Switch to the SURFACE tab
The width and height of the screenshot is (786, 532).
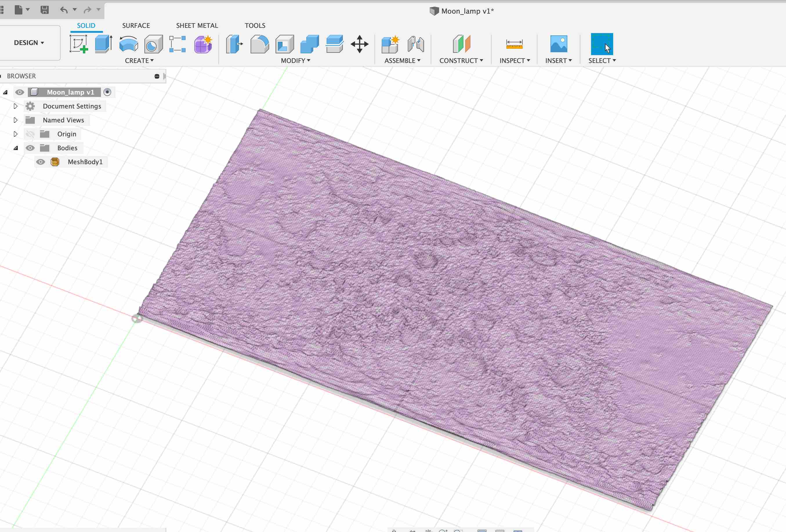[136, 25]
